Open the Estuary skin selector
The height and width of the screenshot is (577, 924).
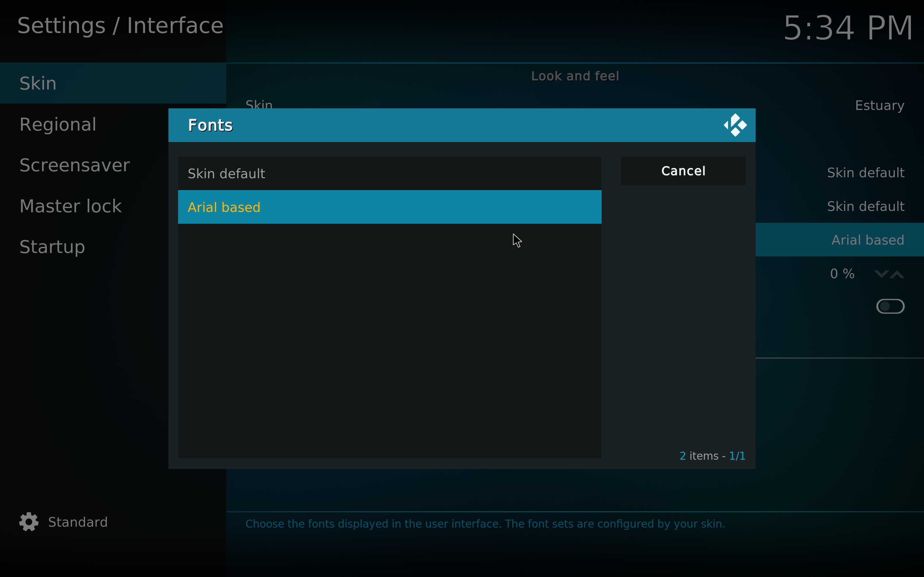pos(879,105)
